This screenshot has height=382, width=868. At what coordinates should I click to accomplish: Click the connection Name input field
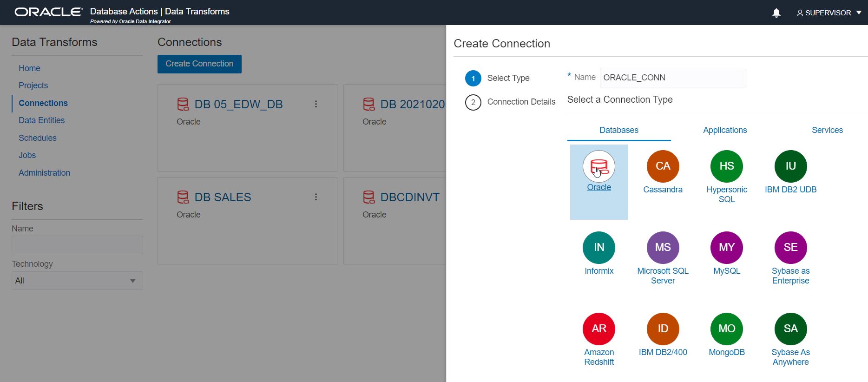click(x=673, y=78)
